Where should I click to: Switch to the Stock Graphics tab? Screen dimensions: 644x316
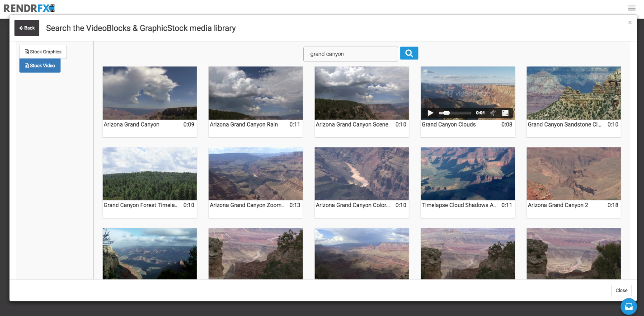tap(43, 52)
